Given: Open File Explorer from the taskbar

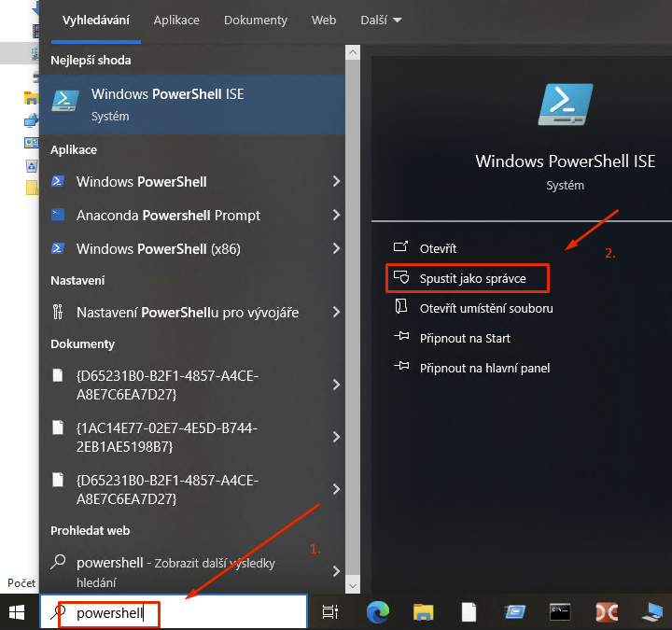Looking at the screenshot, I should [x=423, y=612].
